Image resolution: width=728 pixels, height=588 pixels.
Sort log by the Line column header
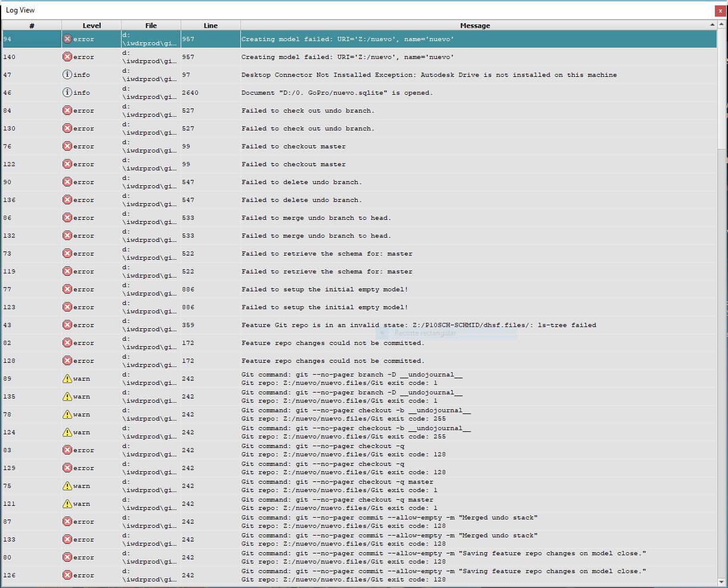[210, 26]
